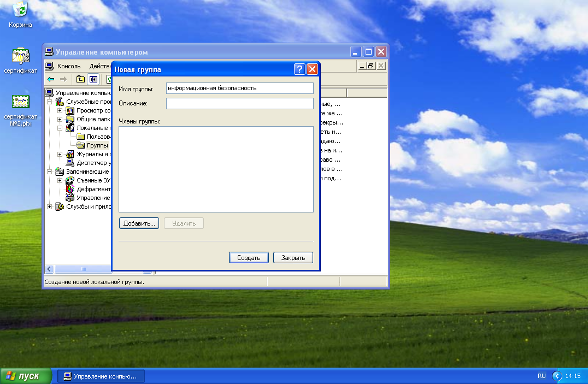Click the tree pane scrollbar left arrow
Image resolution: width=588 pixels, height=384 pixels.
pos(49,269)
